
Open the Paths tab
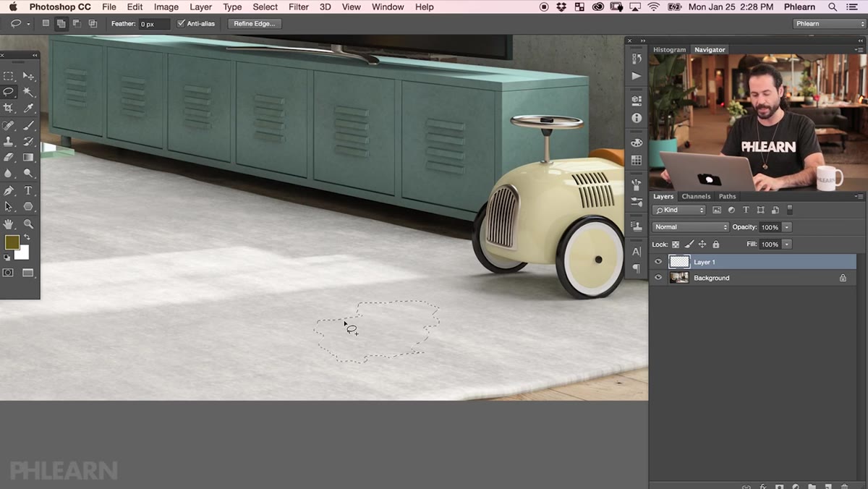727,196
